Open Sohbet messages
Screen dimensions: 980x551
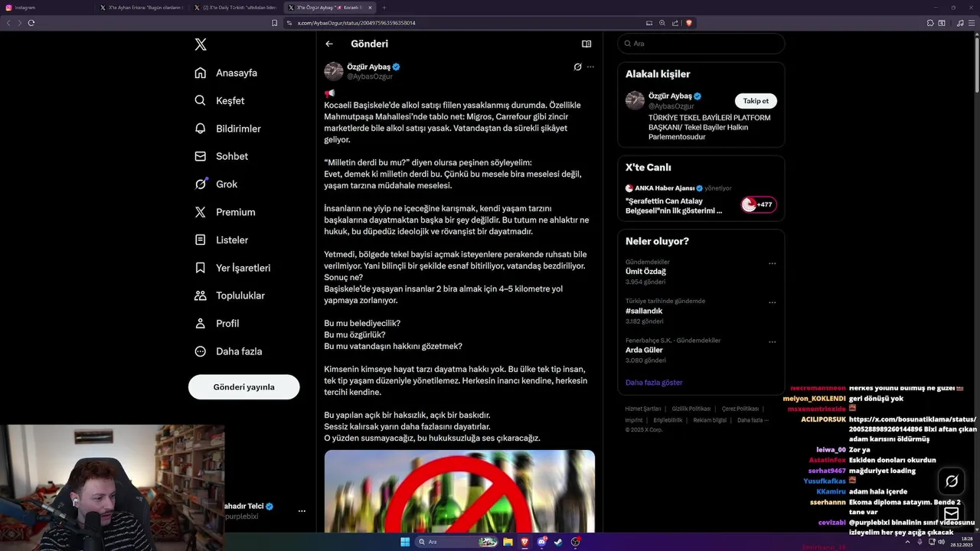click(221, 156)
